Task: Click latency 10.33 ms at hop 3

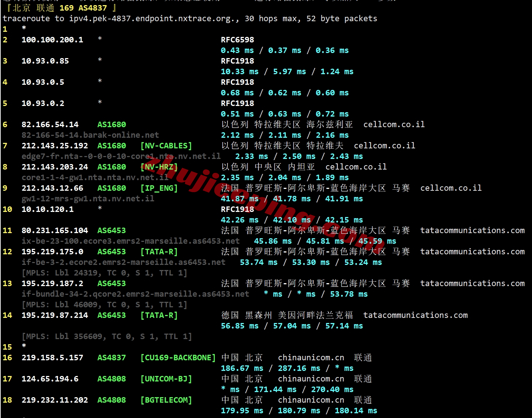Action: (240, 72)
